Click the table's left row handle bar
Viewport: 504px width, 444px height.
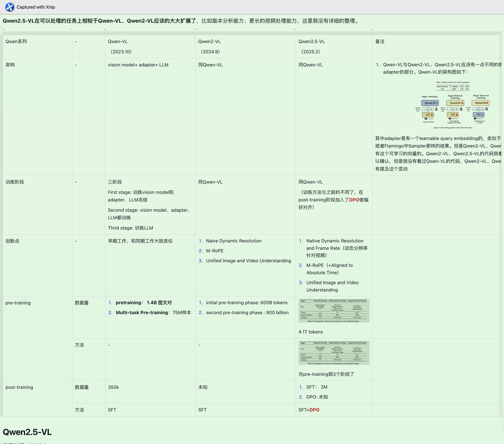[1, 222]
